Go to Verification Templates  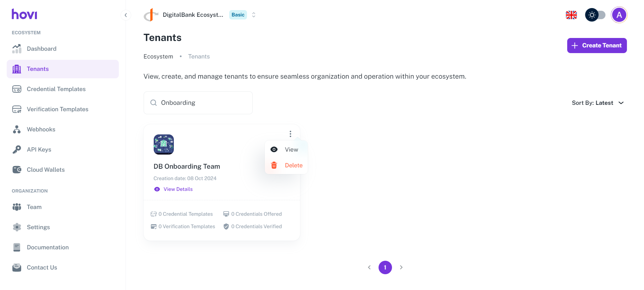[57, 109]
